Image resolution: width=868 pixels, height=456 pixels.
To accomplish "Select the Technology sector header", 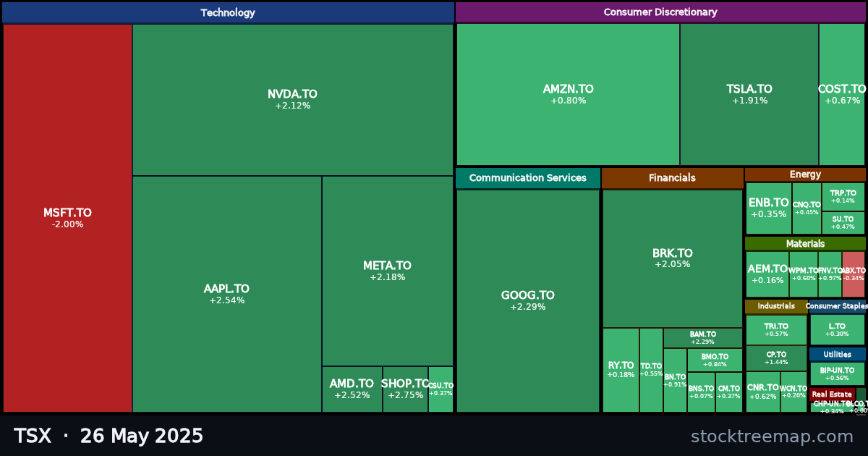I will click(x=228, y=12).
